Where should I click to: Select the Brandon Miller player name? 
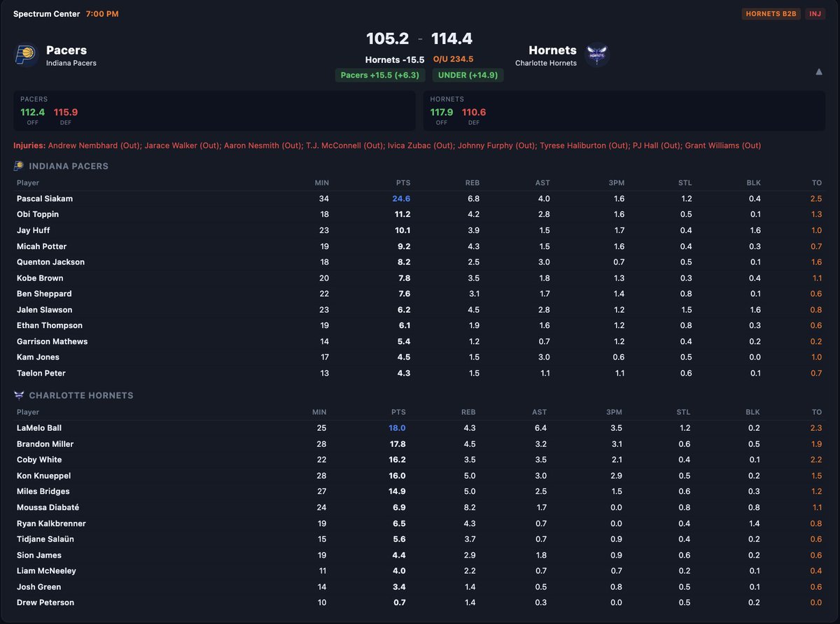(x=45, y=444)
